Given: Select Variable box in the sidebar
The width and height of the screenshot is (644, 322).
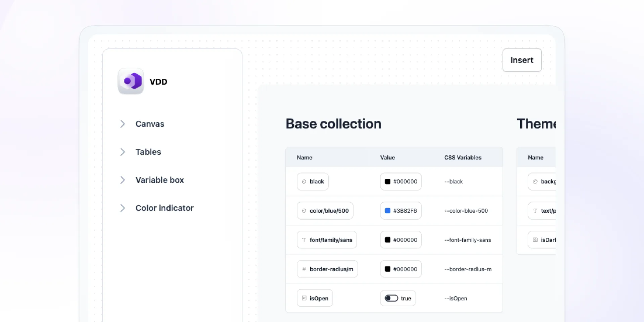Looking at the screenshot, I should [x=160, y=180].
